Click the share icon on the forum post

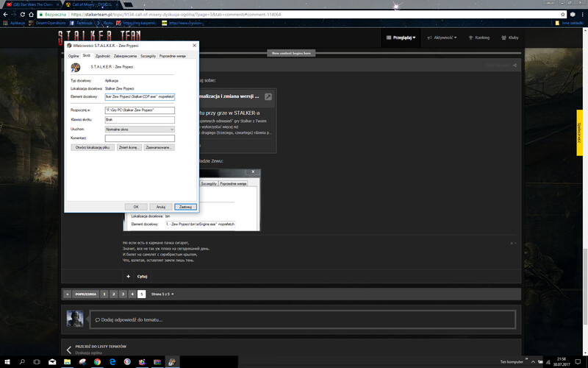(515, 66)
